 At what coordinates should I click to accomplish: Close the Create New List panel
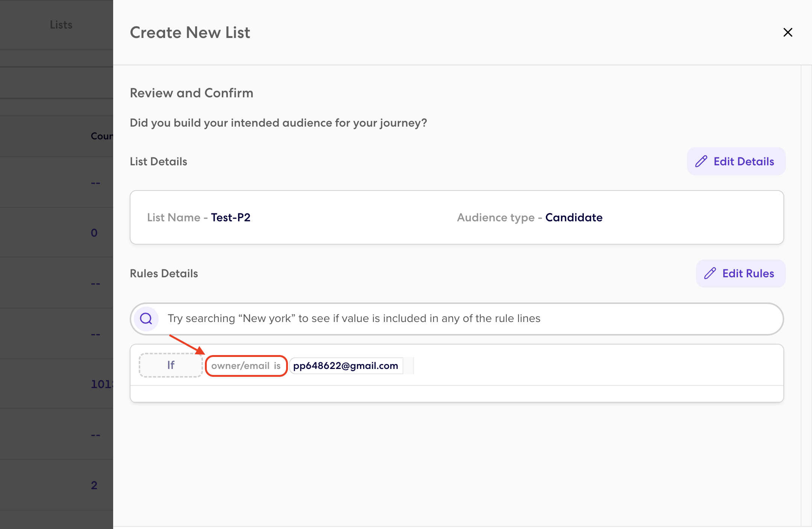pos(788,32)
